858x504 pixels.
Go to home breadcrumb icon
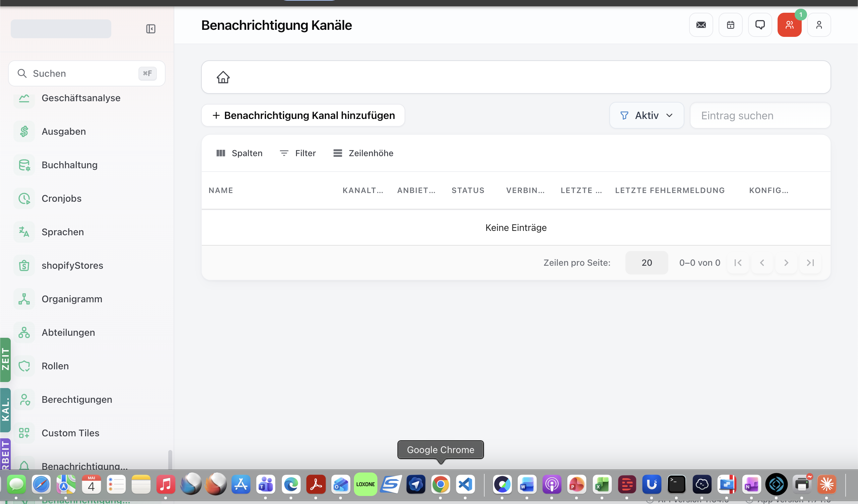(x=223, y=77)
